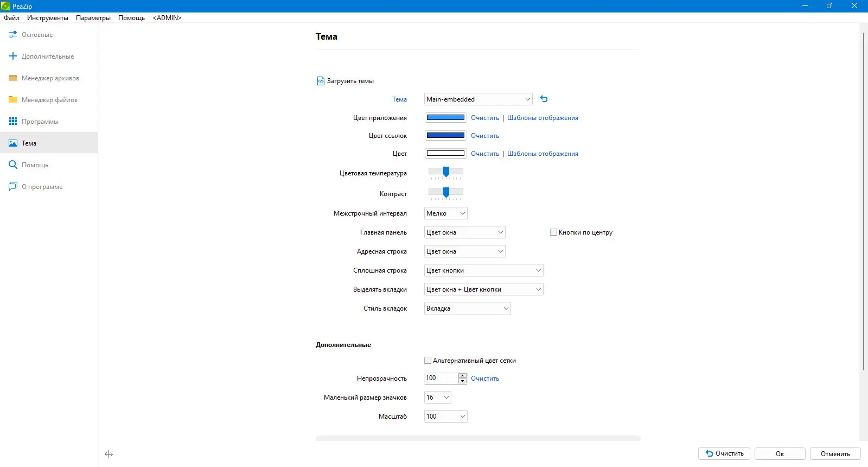Click the vertical scrollbar on the right
This screenshot has height=467, width=868.
pos(863,201)
